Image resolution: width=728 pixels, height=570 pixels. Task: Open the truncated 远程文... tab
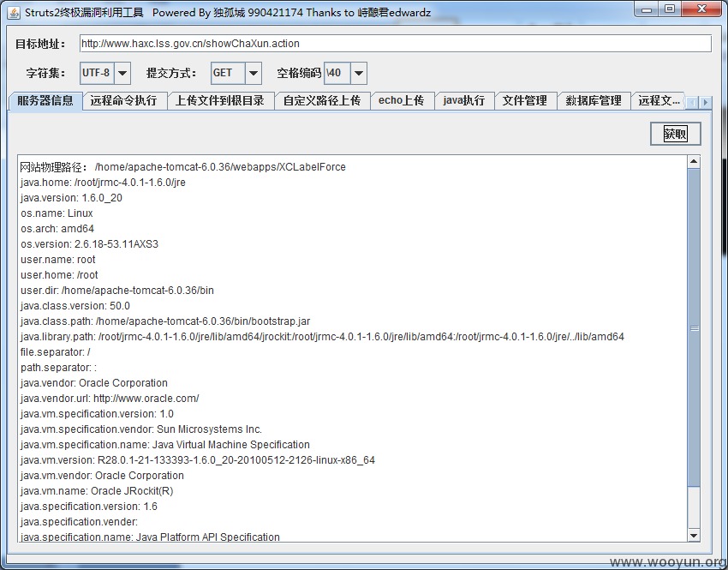tap(659, 100)
